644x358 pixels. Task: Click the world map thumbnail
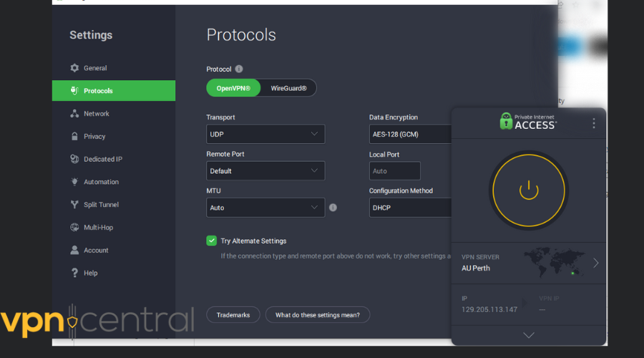tap(555, 262)
